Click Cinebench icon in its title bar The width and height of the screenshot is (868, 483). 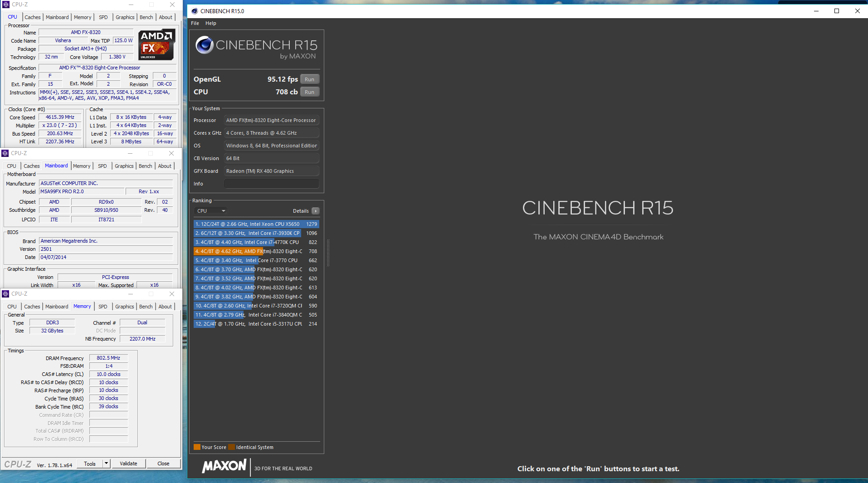tap(195, 11)
